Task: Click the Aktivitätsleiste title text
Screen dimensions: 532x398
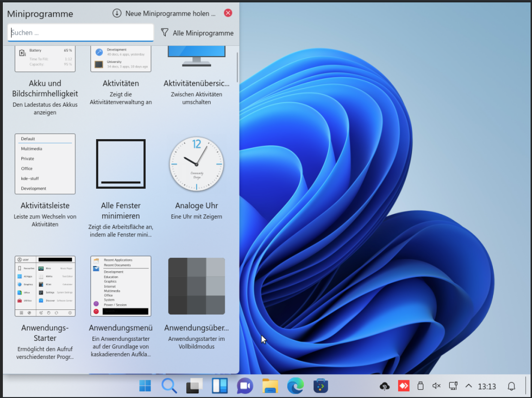Action: tap(45, 205)
